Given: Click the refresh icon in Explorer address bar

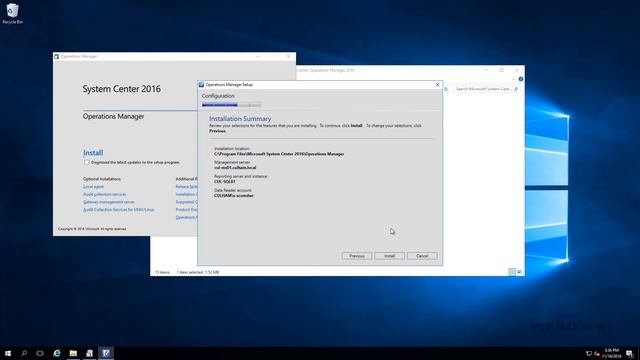Looking at the screenshot, I should tap(446, 89).
